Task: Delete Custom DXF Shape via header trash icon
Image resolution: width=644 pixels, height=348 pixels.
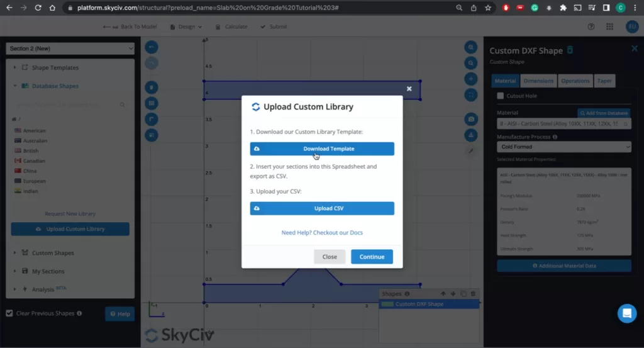Action: click(570, 50)
